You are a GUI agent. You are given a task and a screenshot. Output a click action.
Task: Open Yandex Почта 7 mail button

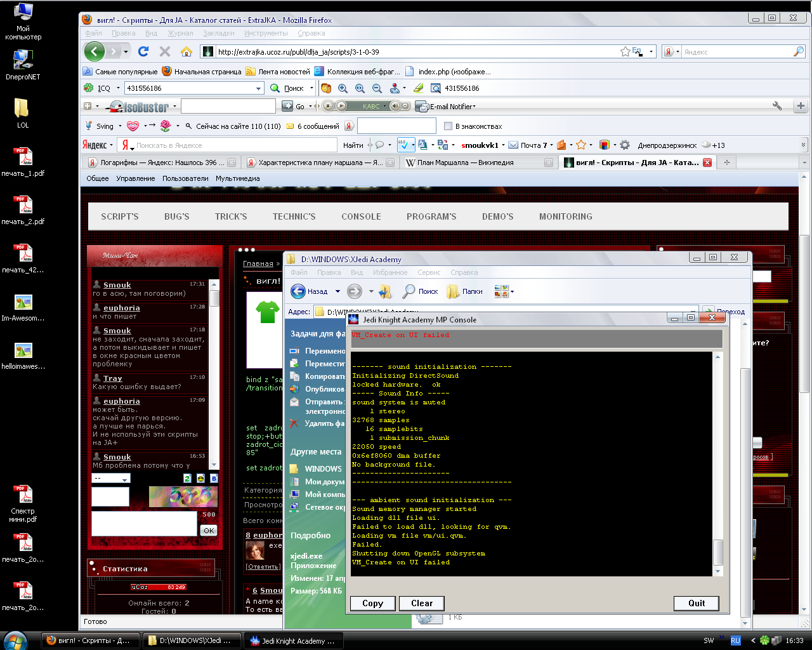coord(528,145)
